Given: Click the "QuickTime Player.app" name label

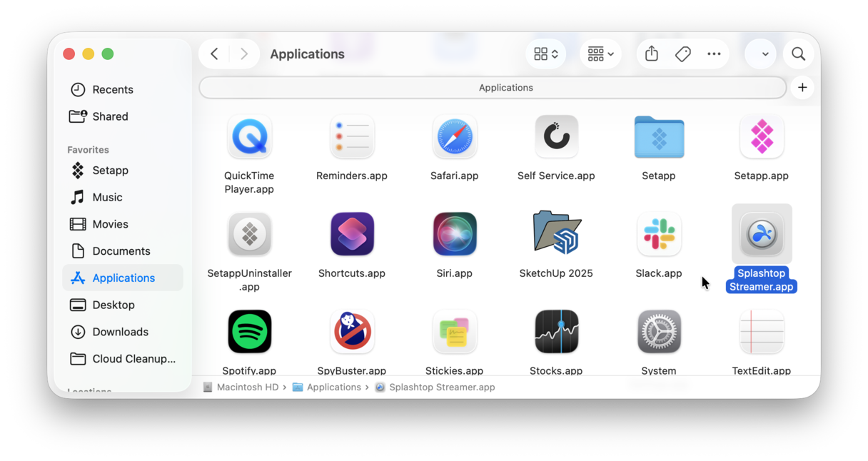Looking at the screenshot, I should [249, 182].
